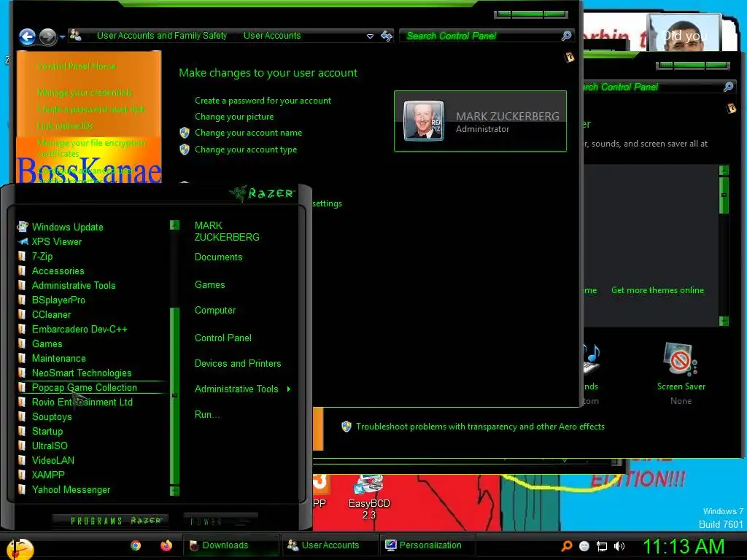Expand Accessories folder in programs list

pyautogui.click(x=58, y=271)
